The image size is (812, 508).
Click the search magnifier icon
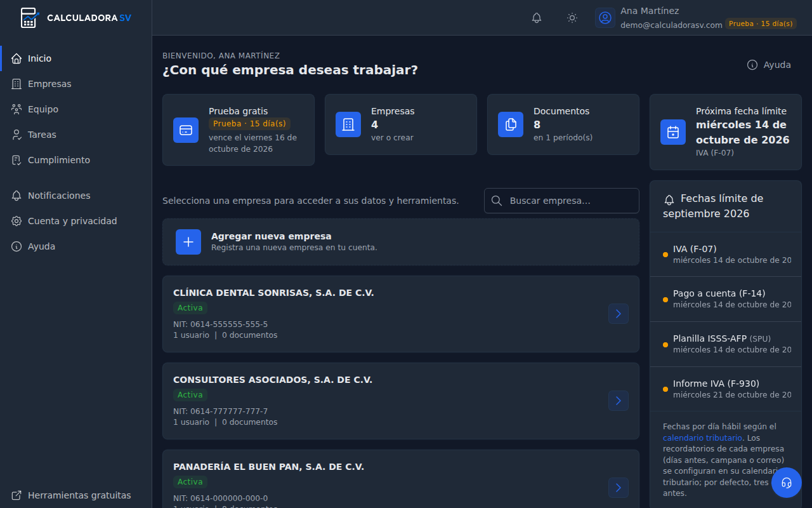(497, 201)
